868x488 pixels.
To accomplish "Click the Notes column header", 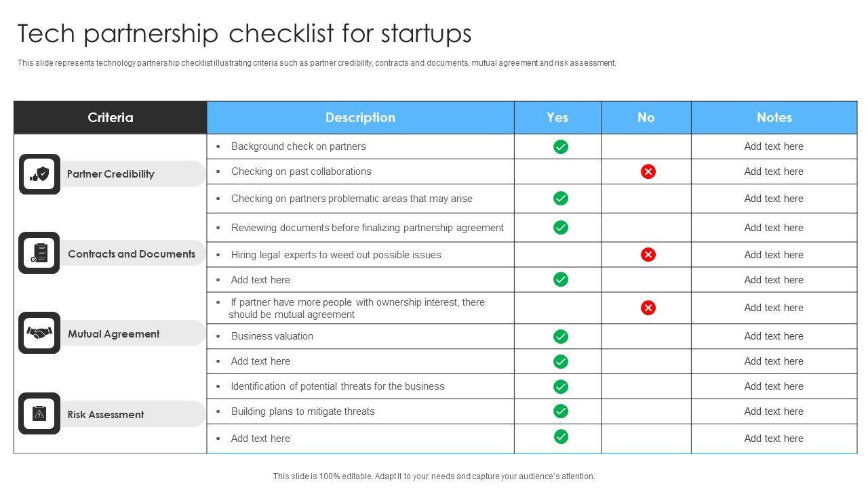I will pos(774,117).
